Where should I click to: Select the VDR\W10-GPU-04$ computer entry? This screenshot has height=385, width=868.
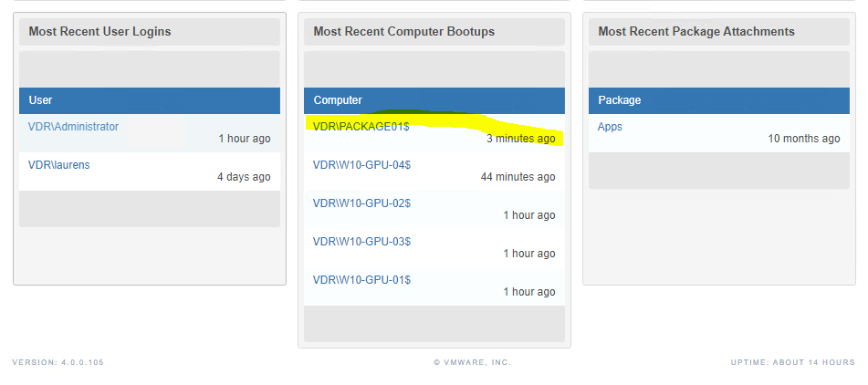click(x=361, y=165)
